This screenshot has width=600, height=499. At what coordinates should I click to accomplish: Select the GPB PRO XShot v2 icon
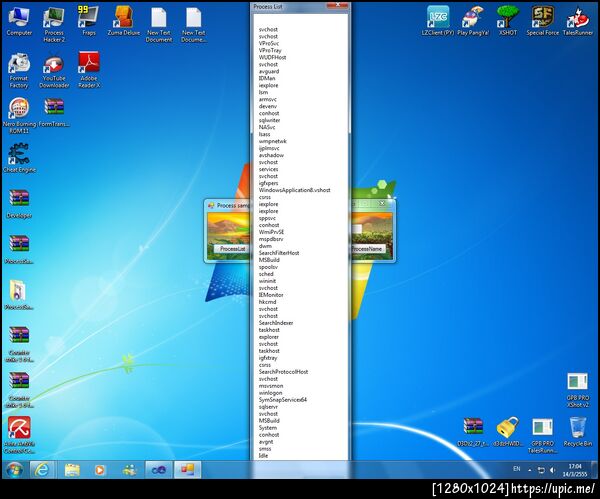click(577, 390)
